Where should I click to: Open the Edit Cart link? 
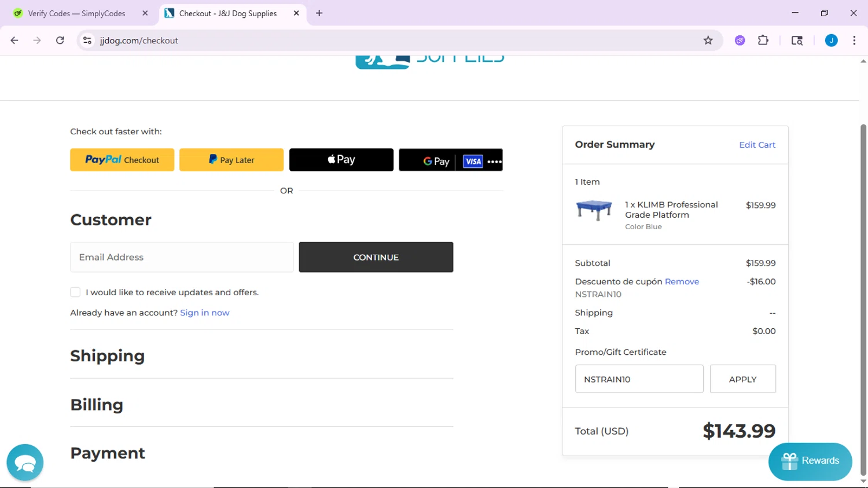point(757,145)
